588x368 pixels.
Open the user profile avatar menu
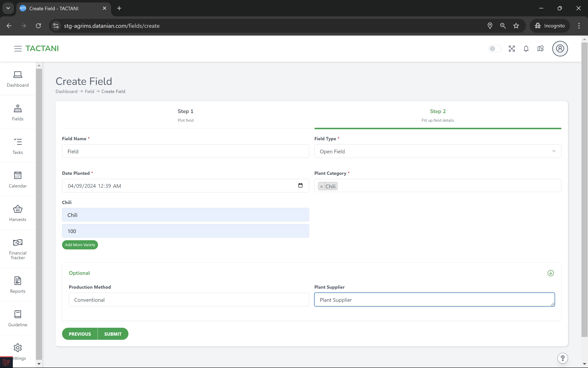pyautogui.click(x=560, y=49)
